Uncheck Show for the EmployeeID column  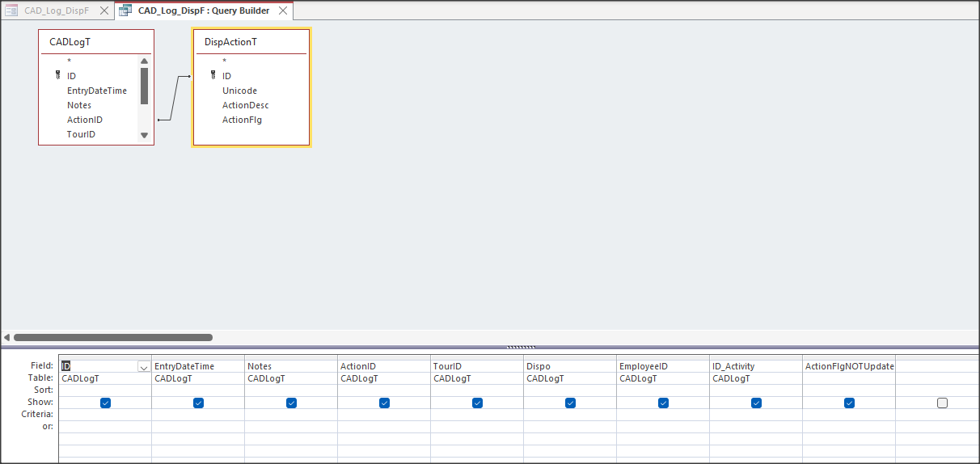click(664, 403)
